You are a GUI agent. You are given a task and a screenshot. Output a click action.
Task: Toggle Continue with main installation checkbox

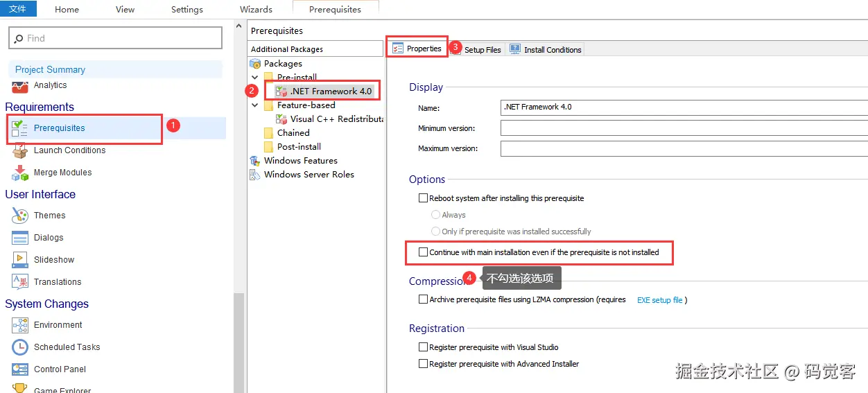click(x=423, y=252)
